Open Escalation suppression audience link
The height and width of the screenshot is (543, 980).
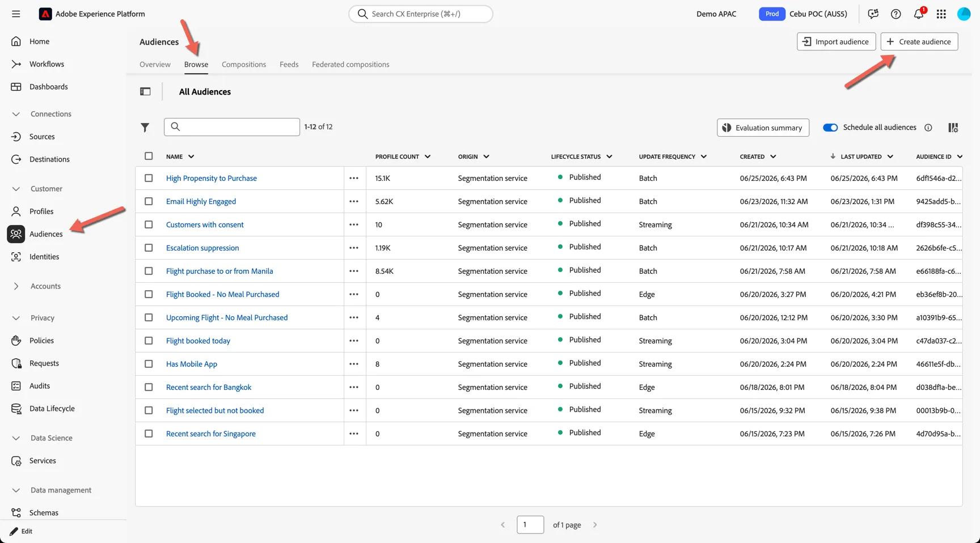coord(202,248)
